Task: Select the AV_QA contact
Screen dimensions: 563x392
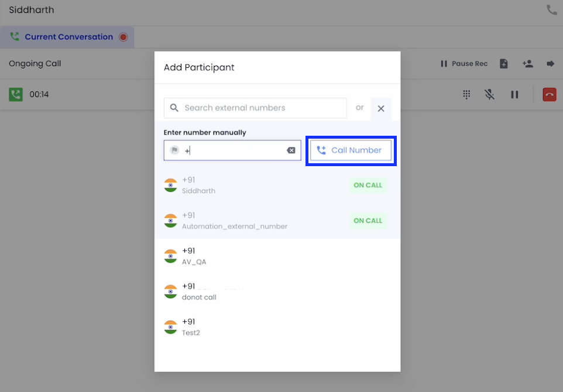Action: [x=277, y=256]
